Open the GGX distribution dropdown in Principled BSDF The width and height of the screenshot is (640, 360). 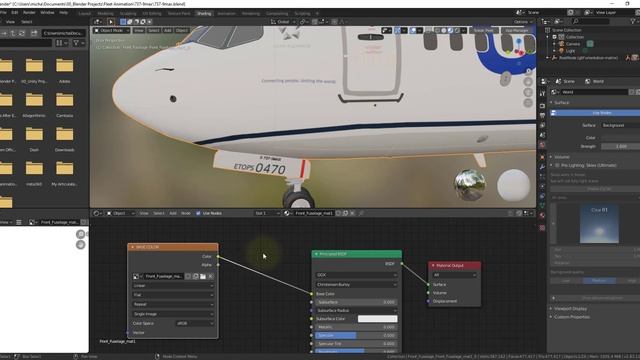pos(356,275)
